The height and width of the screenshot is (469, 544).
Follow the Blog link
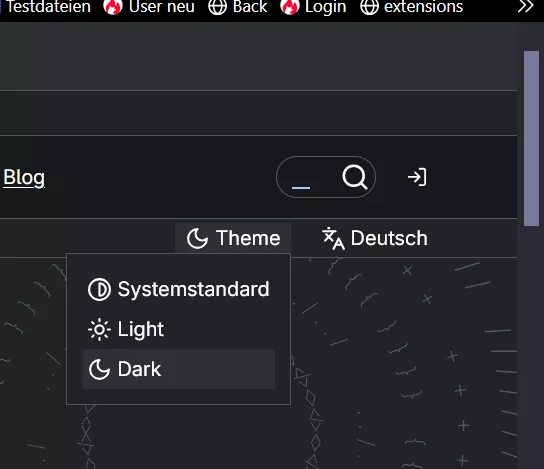24,178
